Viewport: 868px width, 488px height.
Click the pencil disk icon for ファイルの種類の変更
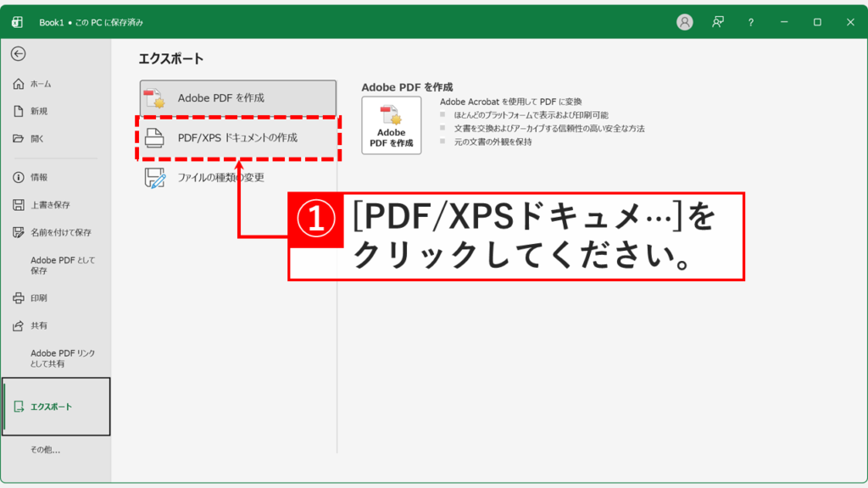155,178
